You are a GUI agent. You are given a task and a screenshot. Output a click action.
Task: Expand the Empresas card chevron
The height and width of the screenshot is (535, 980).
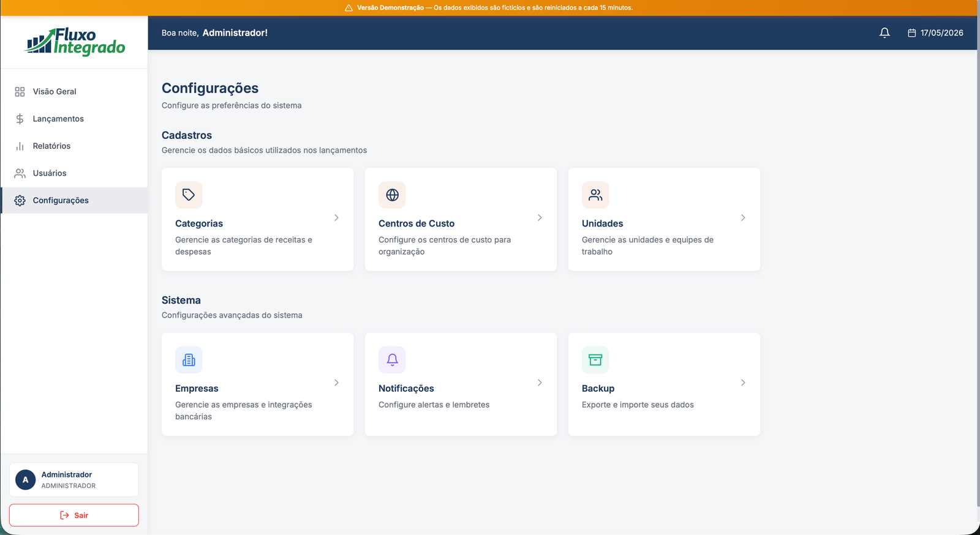point(336,383)
